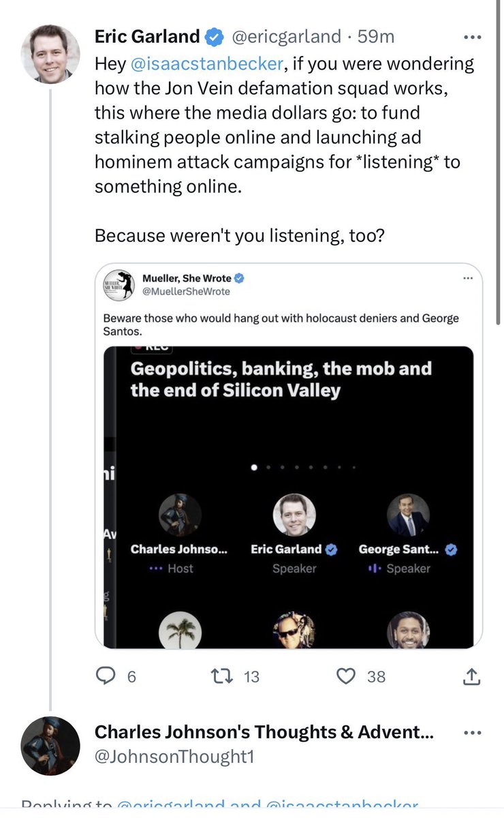Open the @MuellerSheWrote handle in quote
Viewport: 504px width, 818px height.
186,292
